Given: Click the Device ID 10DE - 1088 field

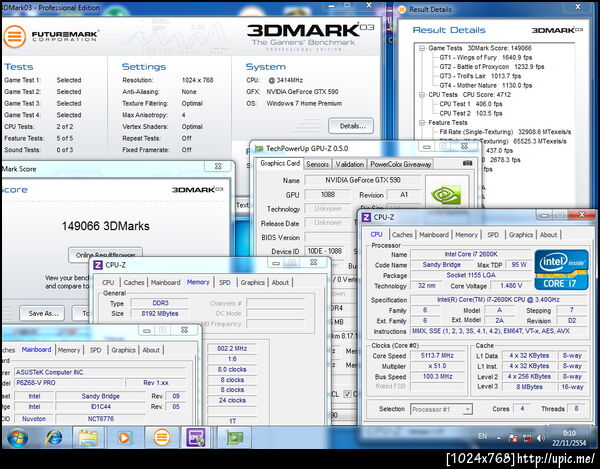Looking at the screenshot, I should click(x=324, y=251).
